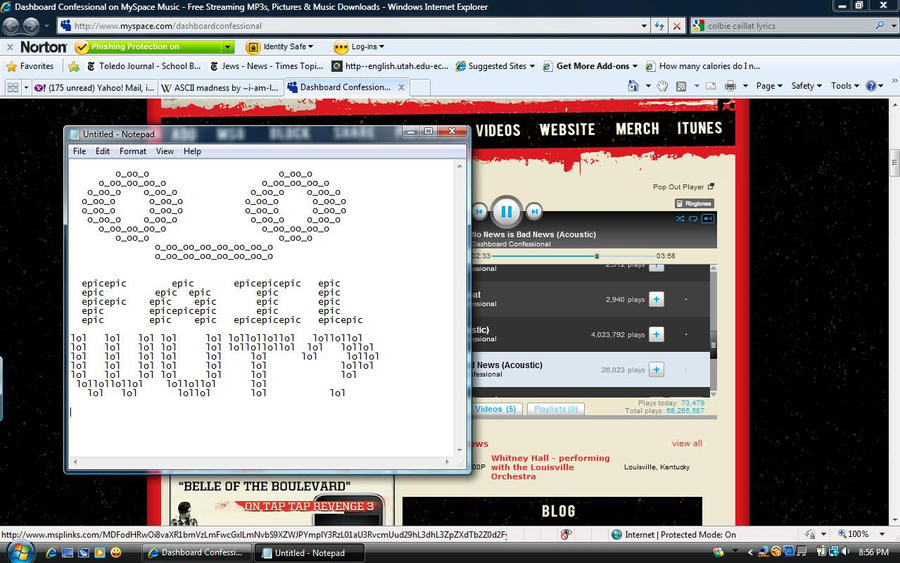Click the Home icon in command bar
Viewport: 900px width, 563px height.
tap(633, 86)
